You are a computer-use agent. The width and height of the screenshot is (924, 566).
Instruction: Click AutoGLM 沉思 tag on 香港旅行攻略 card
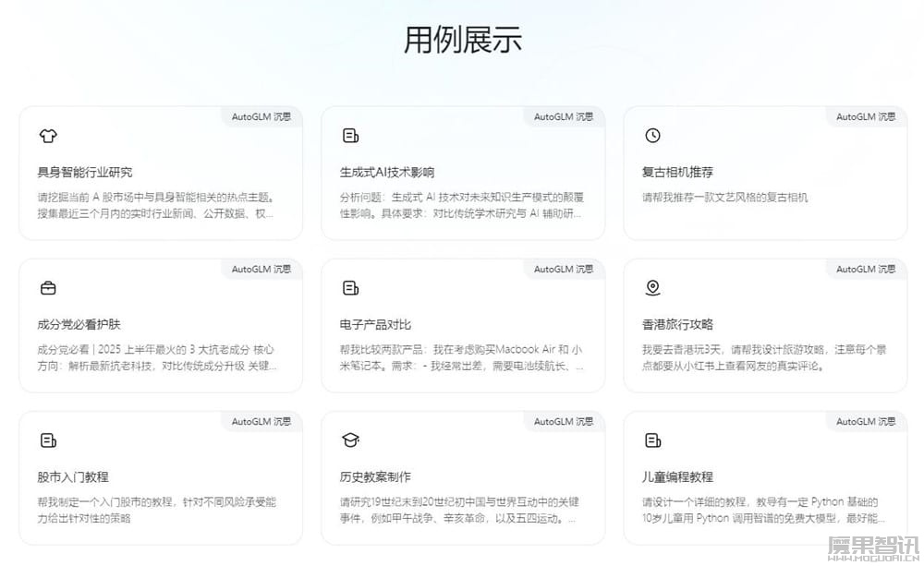(x=866, y=270)
